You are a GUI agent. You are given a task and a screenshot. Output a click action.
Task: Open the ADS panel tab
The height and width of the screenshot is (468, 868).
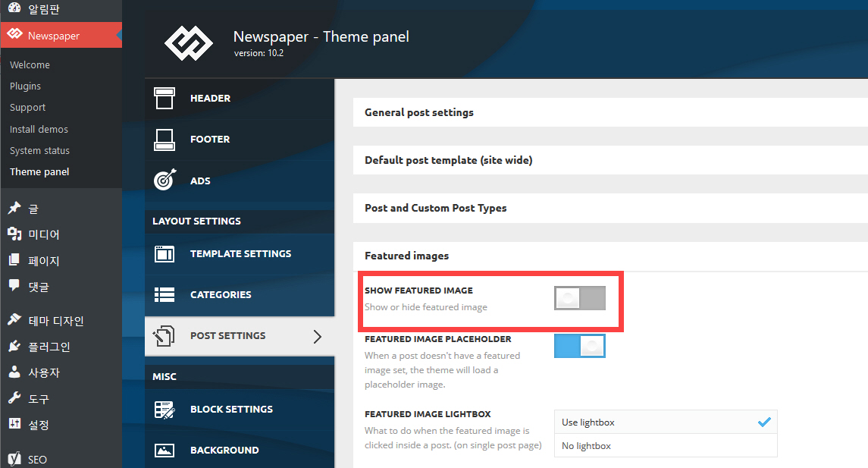click(x=240, y=181)
